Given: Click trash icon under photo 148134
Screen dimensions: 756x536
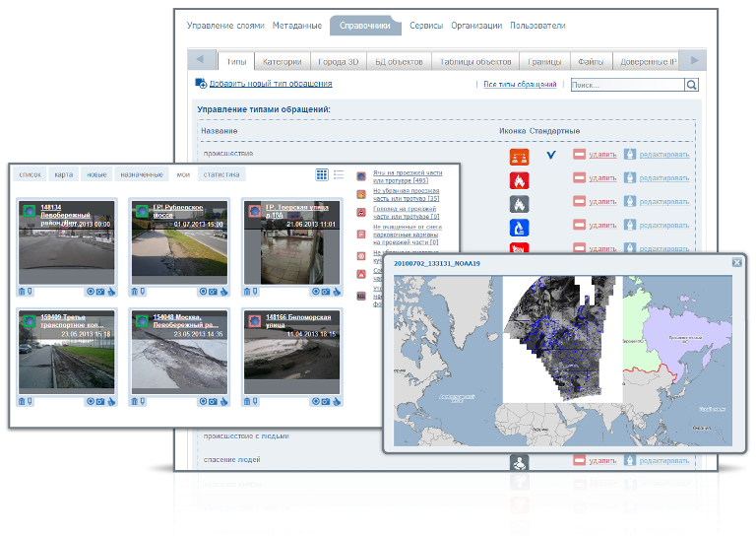Looking at the screenshot, I should pos(22,292).
